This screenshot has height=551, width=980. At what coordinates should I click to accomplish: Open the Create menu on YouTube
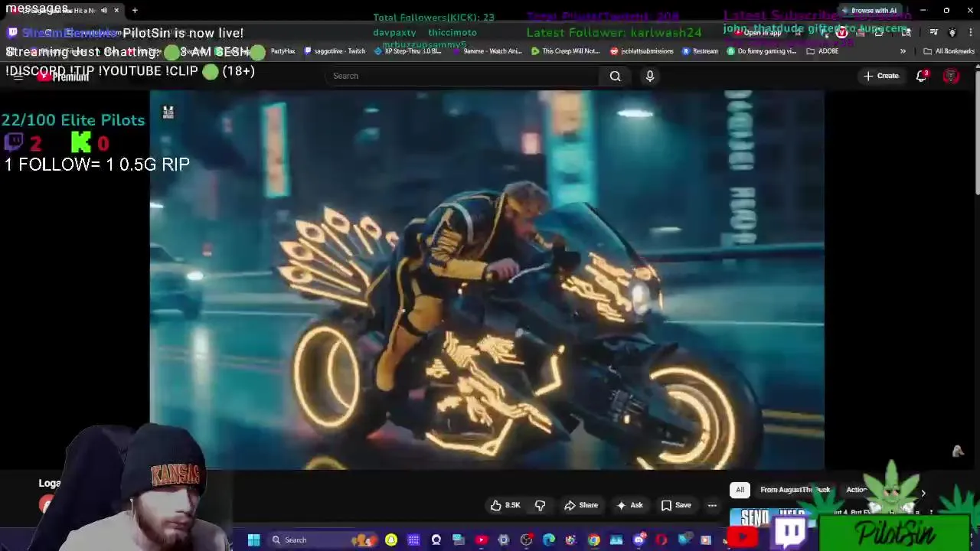pos(881,76)
